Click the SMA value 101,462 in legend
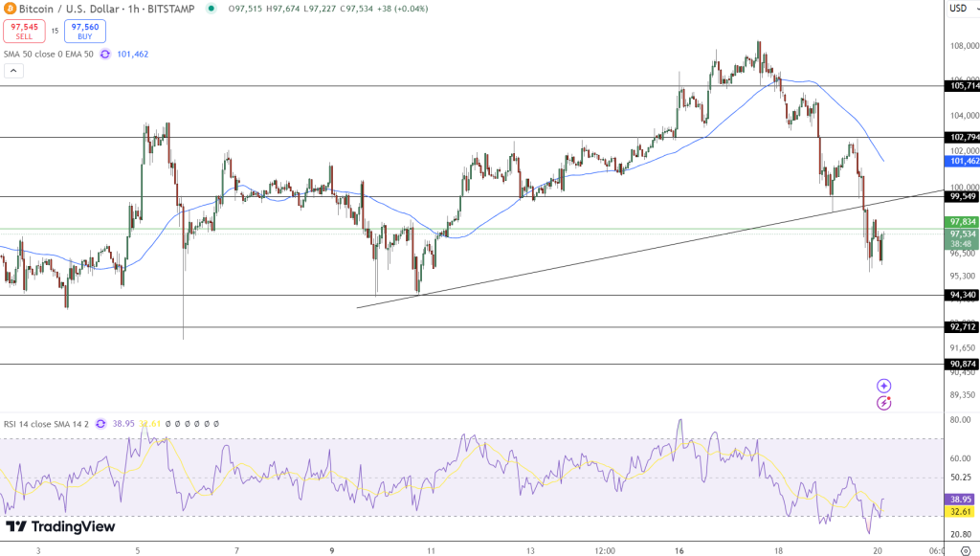 click(132, 55)
